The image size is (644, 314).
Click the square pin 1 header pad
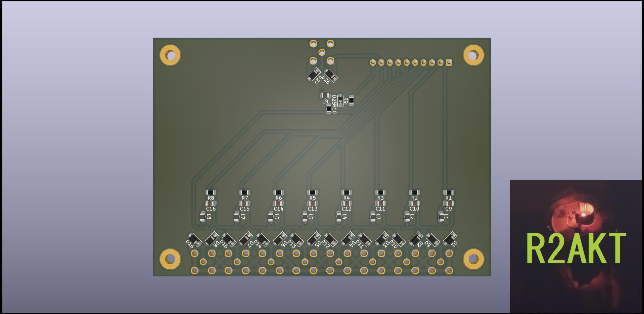tap(449, 62)
